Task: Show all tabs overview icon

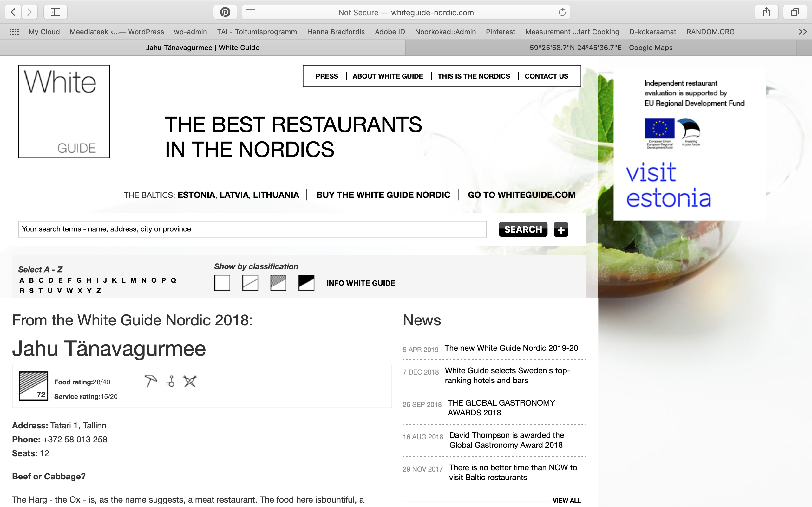Action: 795,12
